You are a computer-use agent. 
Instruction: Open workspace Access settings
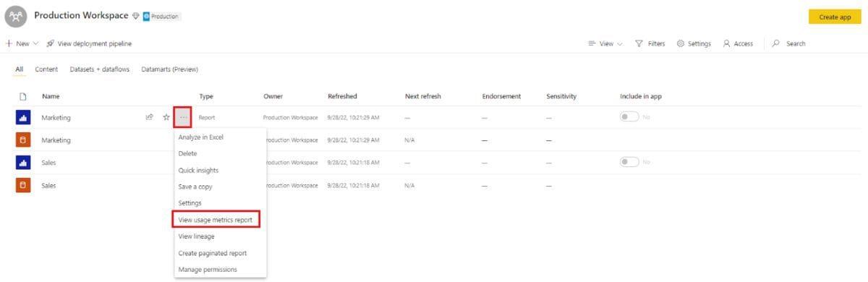(738, 43)
